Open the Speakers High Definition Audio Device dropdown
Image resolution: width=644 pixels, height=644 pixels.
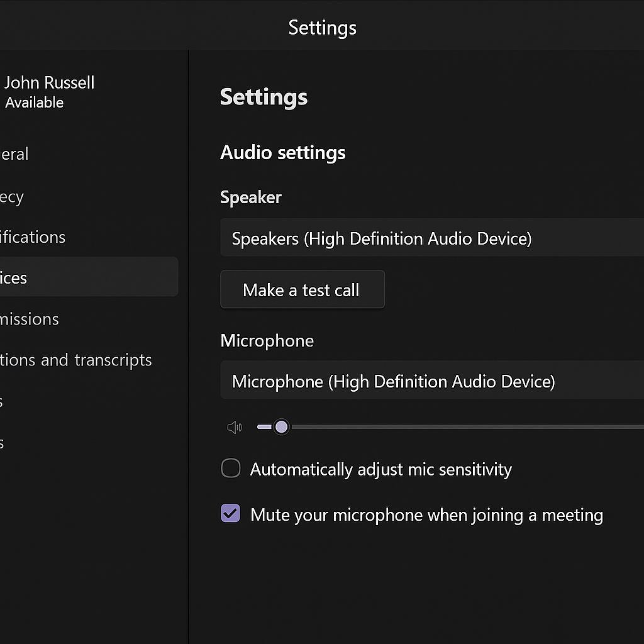pyautogui.click(x=432, y=238)
